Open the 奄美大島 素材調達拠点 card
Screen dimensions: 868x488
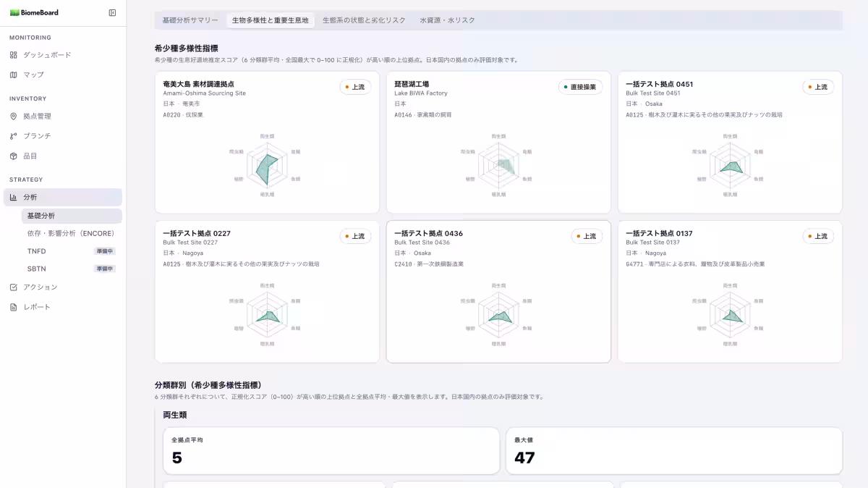tap(267, 142)
